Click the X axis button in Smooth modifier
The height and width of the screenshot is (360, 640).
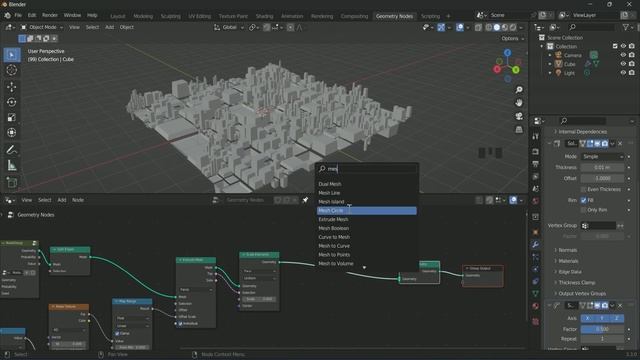coord(587,318)
